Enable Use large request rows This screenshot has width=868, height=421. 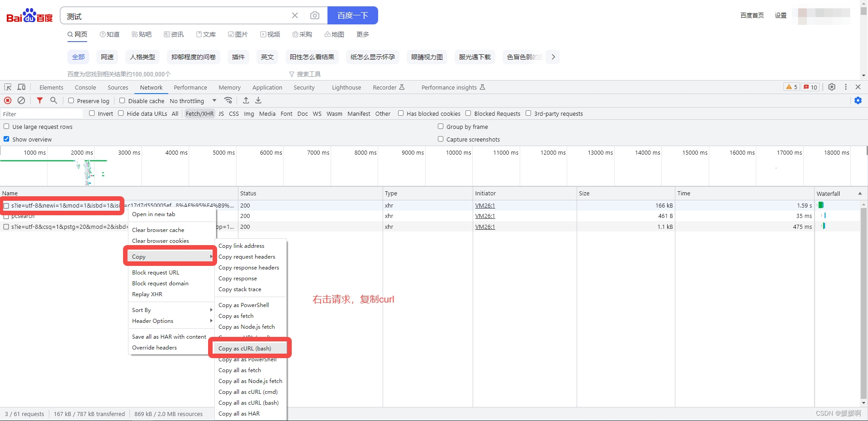[x=6, y=126]
